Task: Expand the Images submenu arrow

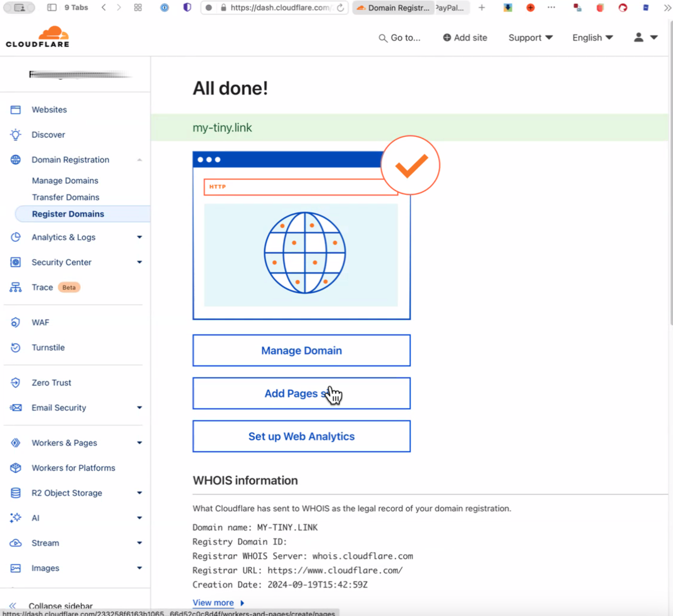Action: coord(140,568)
